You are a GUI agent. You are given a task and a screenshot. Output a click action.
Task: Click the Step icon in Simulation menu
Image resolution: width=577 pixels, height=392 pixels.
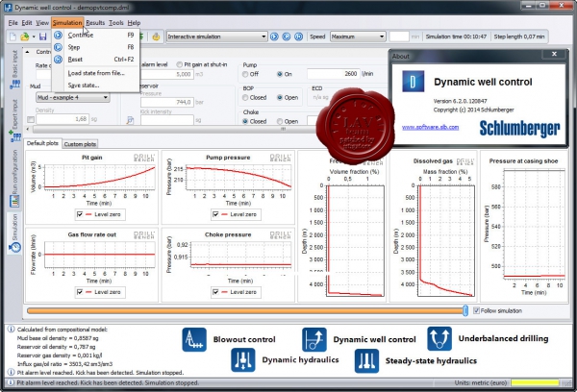coord(58,47)
